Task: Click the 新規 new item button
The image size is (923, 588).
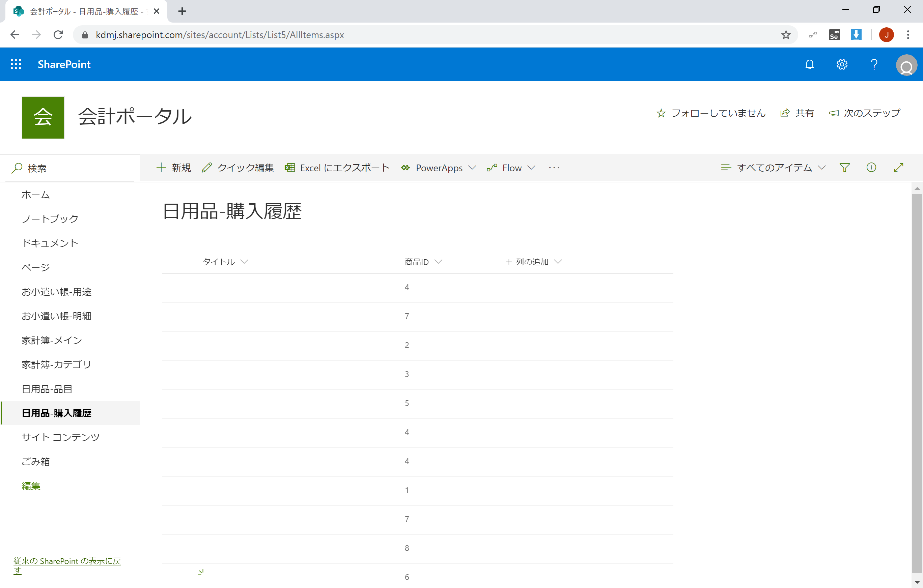Action: pyautogui.click(x=174, y=168)
